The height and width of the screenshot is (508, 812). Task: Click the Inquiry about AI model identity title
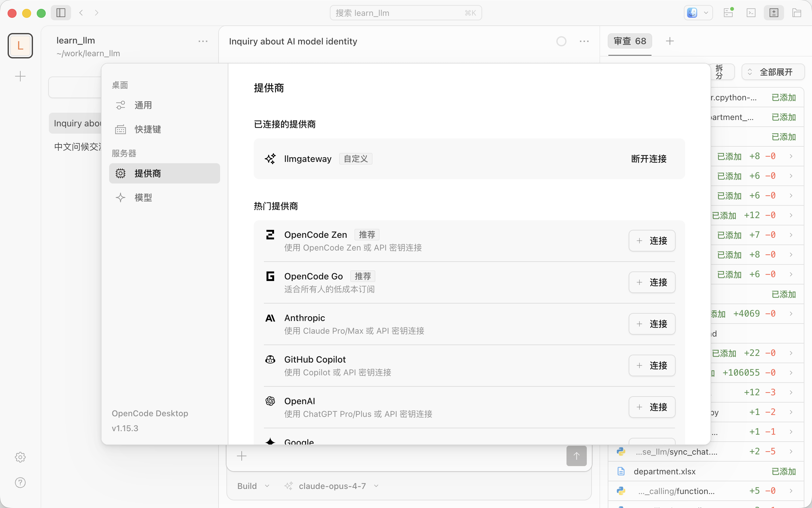coord(293,41)
